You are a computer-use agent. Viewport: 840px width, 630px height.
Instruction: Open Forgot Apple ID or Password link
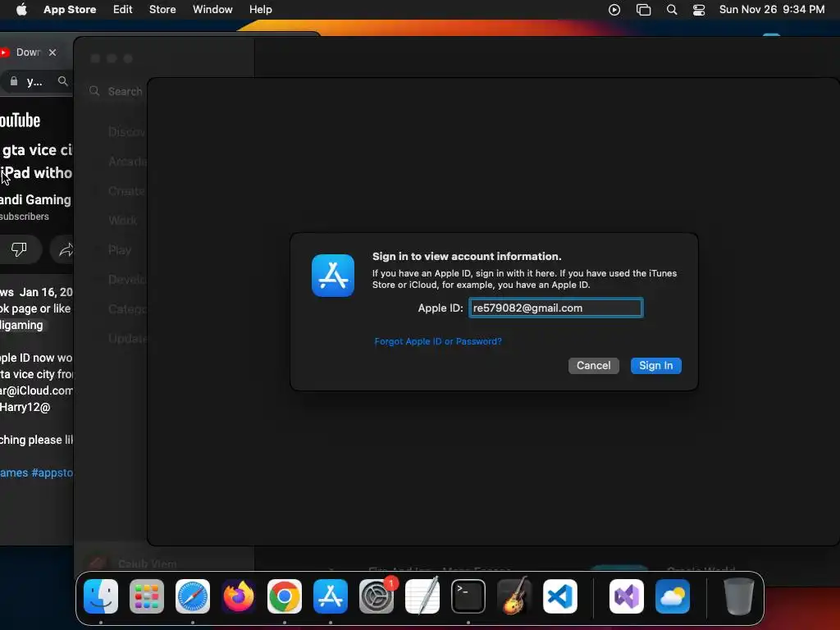tap(438, 341)
